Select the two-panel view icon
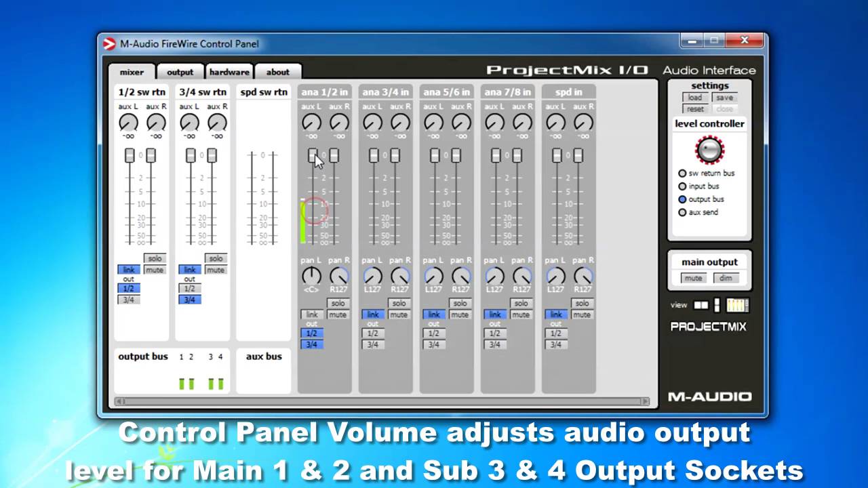 [701, 305]
